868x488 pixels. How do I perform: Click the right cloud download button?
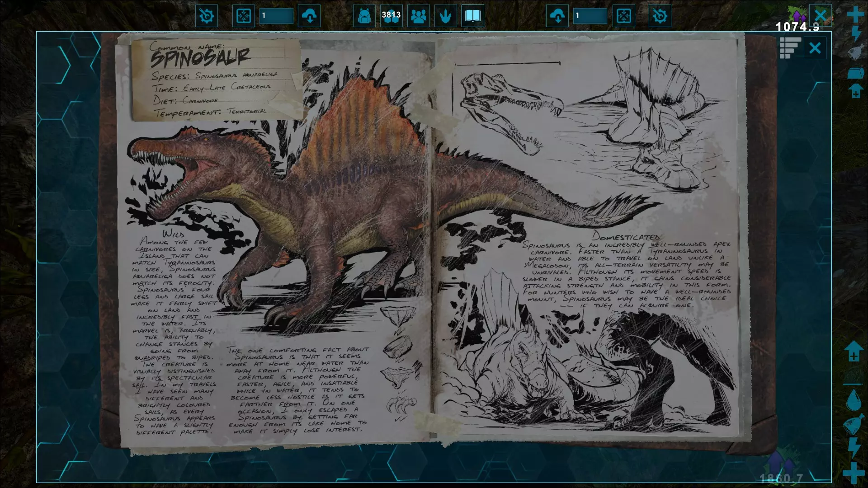[557, 16]
